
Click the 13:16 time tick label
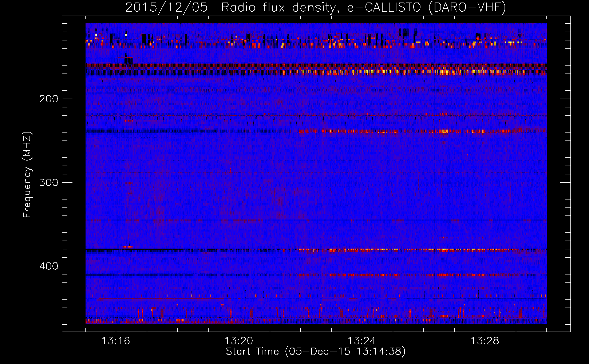click(116, 341)
